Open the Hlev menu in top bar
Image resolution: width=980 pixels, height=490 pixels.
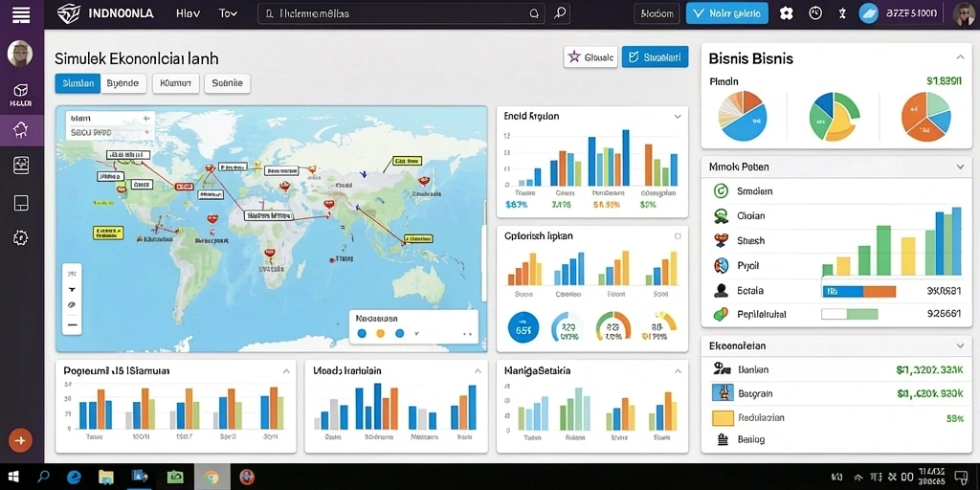(189, 13)
